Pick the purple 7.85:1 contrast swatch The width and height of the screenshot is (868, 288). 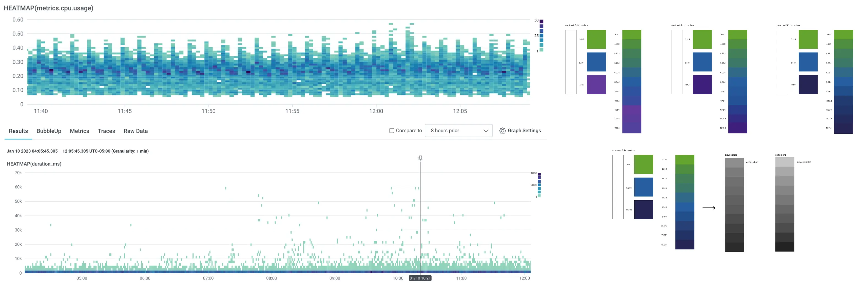pyautogui.click(x=596, y=84)
